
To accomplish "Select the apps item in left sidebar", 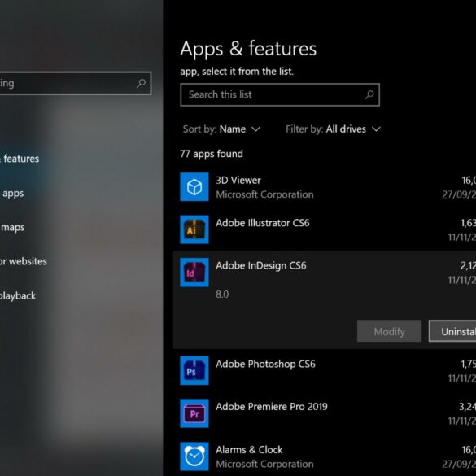I will 13,194.
